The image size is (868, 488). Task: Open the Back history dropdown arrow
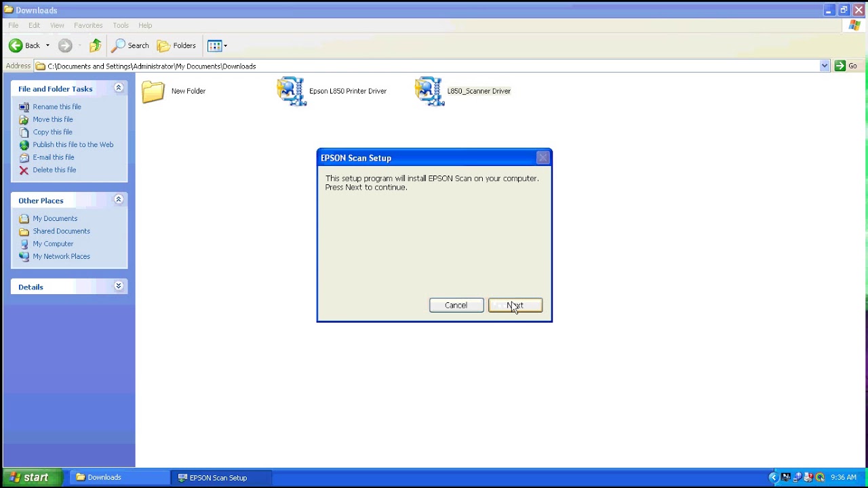pyautogui.click(x=47, y=45)
